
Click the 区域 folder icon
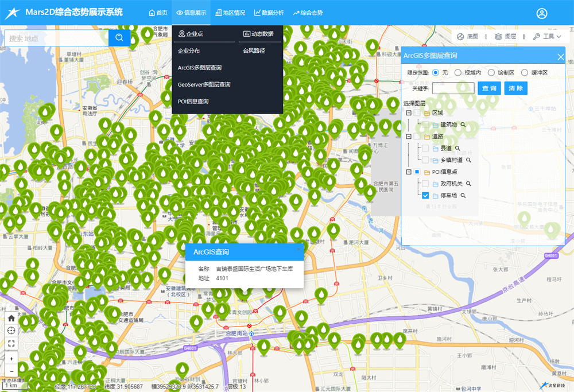coord(427,114)
